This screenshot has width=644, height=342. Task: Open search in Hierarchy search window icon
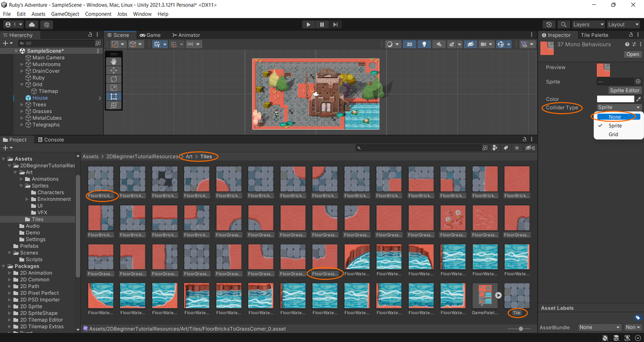point(98,43)
